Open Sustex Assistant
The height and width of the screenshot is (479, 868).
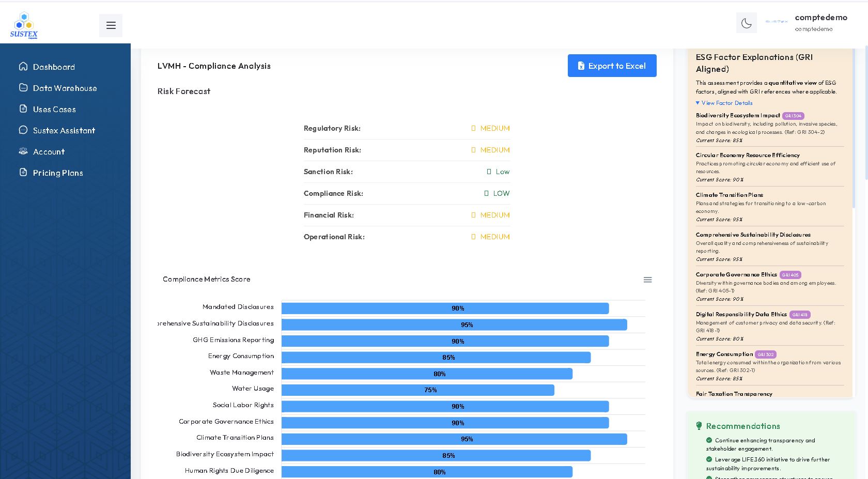(x=64, y=131)
